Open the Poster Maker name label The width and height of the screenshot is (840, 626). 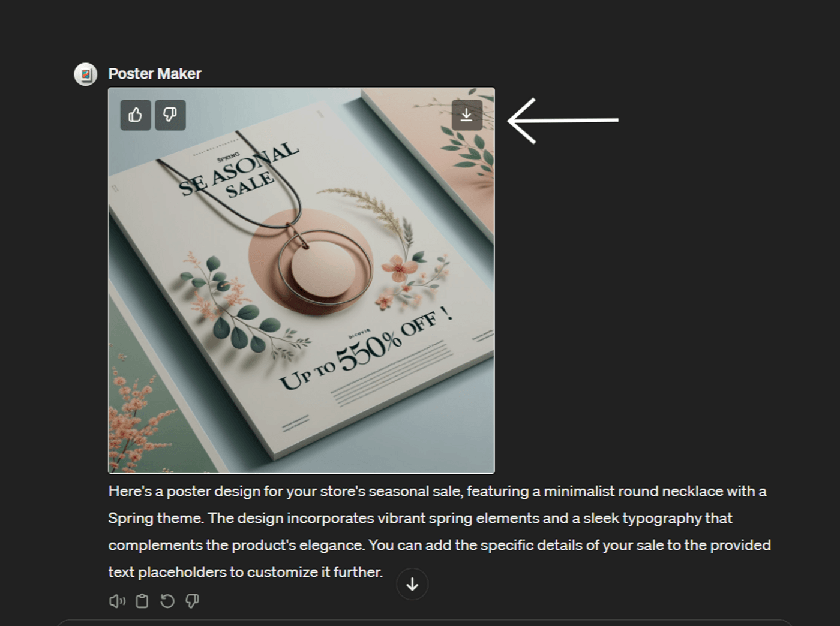coord(155,74)
